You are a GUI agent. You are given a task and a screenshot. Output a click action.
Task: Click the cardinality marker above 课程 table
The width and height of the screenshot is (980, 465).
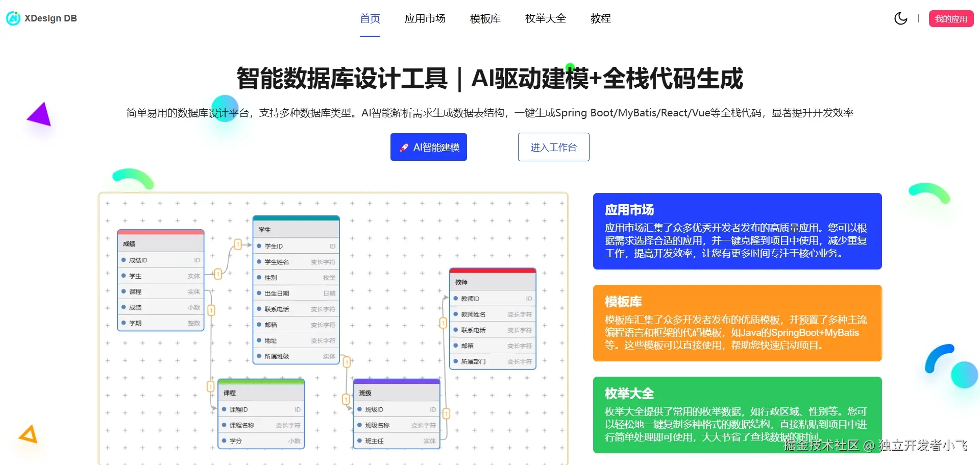click(x=211, y=386)
